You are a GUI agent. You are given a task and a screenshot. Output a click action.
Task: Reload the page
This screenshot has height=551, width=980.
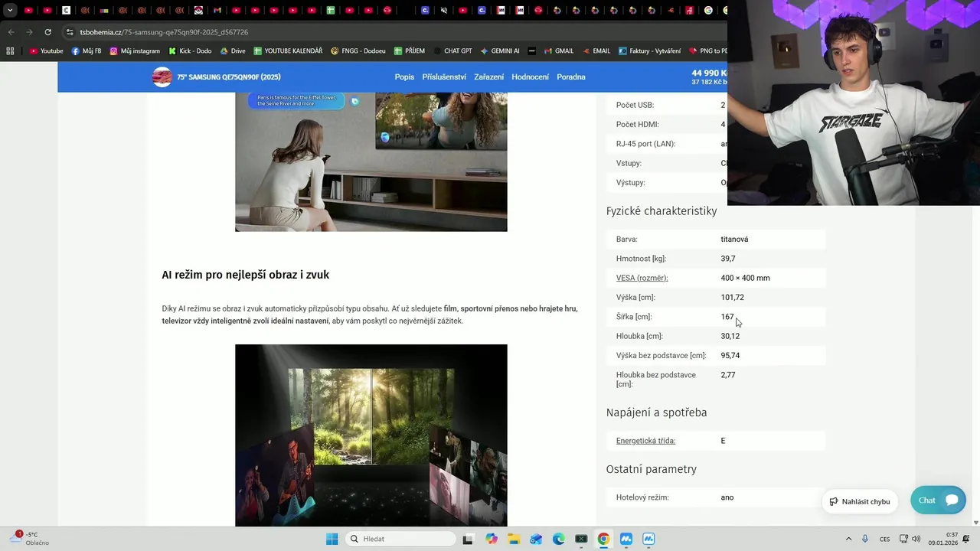[x=47, y=32]
